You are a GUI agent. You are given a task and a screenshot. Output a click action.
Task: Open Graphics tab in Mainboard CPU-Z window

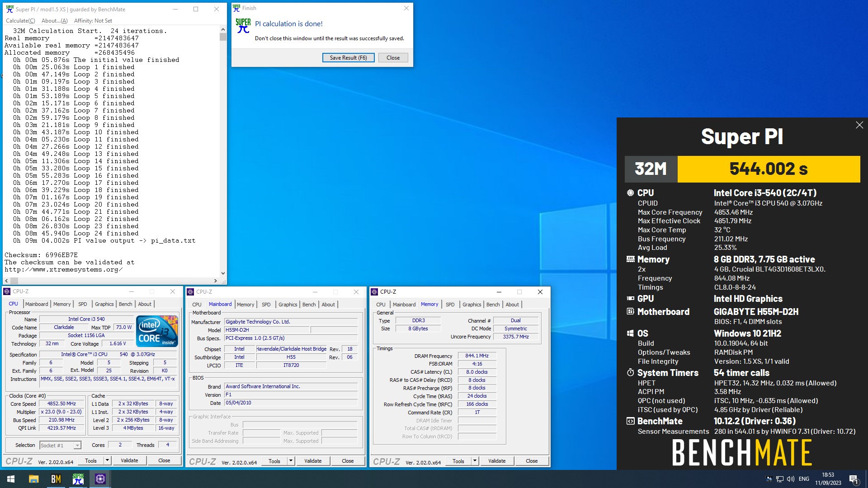pyautogui.click(x=288, y=305)
